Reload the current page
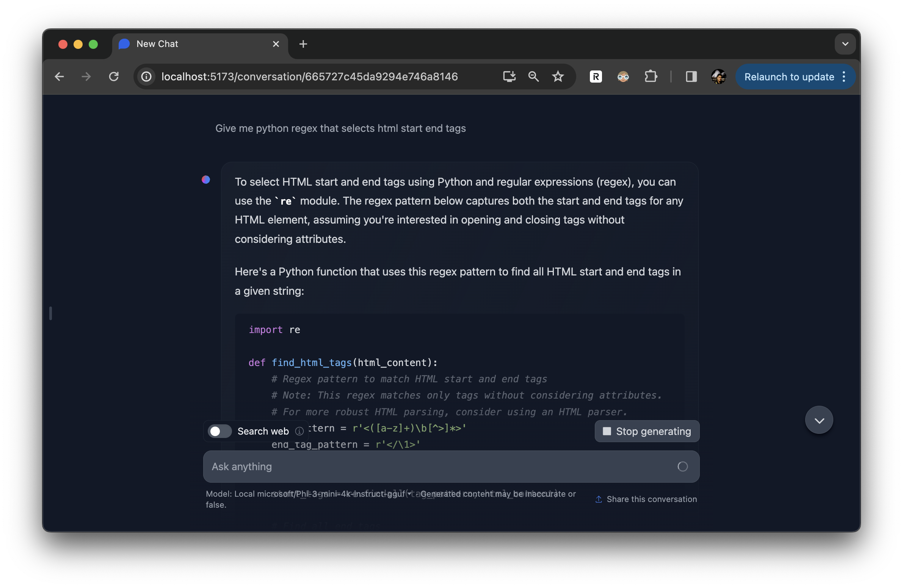The image size is (903, 588). (114, 77)
